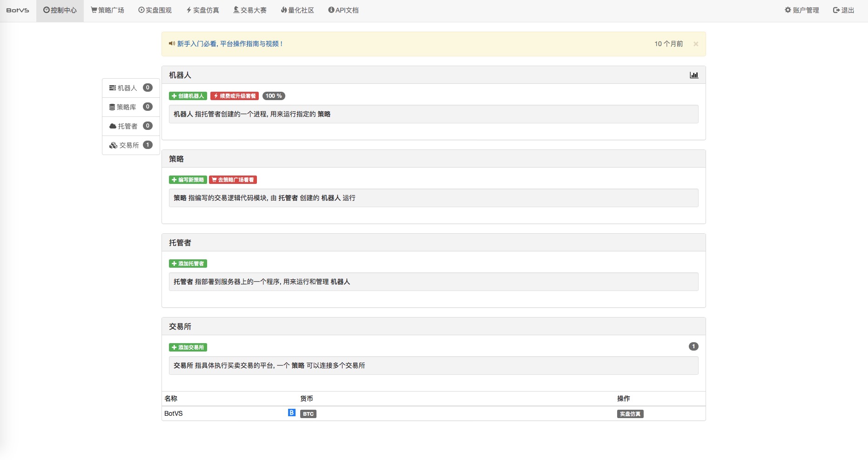Click the 策略 panel heading

tap(176, 159)
